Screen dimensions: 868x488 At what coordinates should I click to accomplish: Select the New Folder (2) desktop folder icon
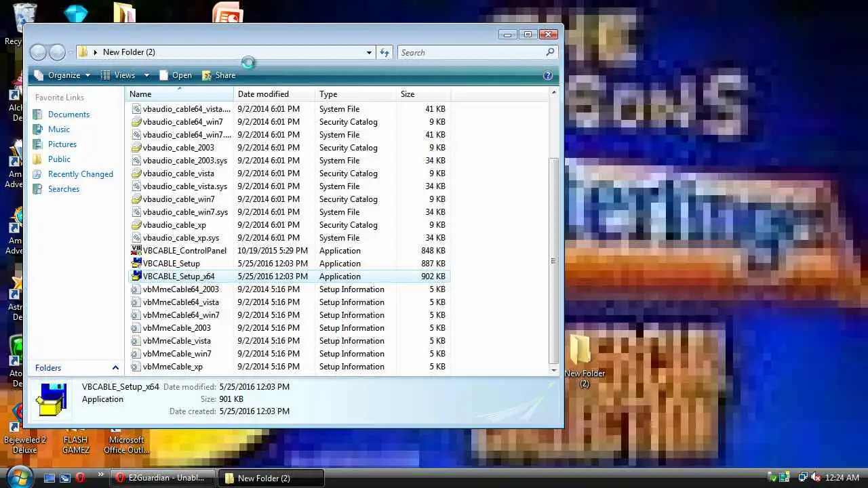point(584,361)
